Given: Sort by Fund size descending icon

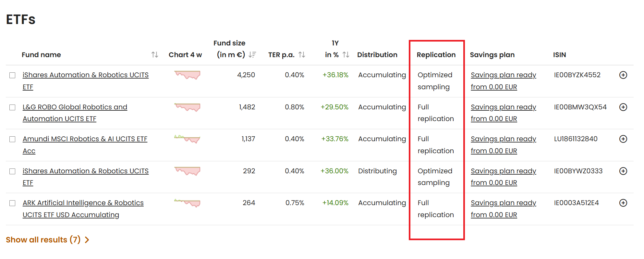Looking at the screenshot, I should pyautogui.click(x=252, y=55).
